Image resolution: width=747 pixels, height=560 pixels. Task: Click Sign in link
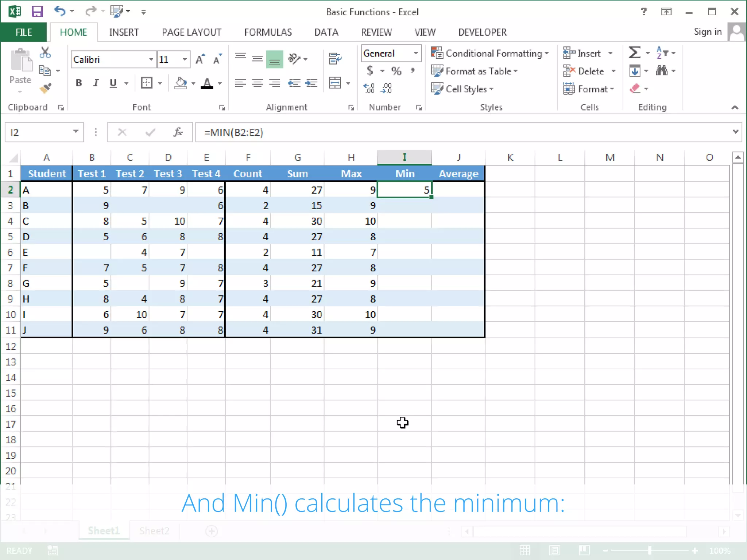tap(708, 32)
